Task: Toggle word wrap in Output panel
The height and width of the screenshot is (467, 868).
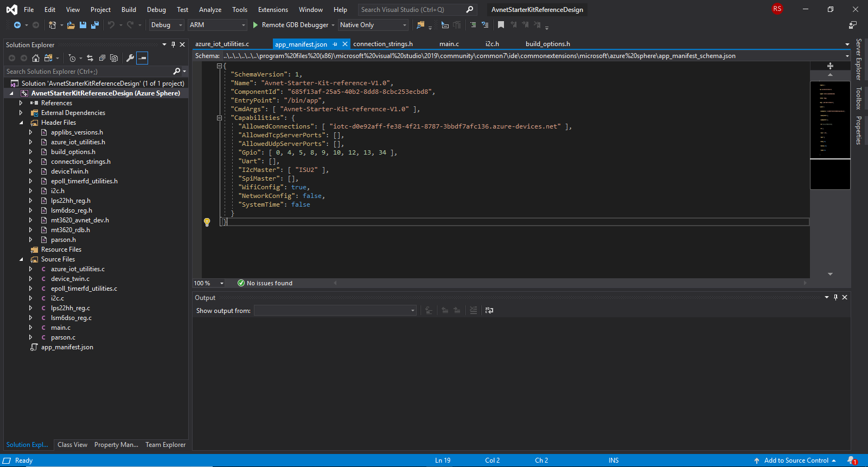Action: point(489,310)
